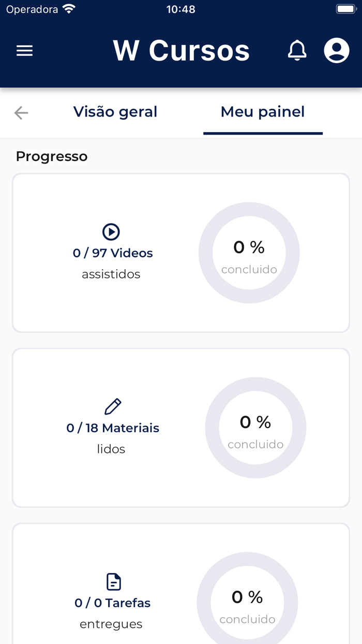Click the Videos progress ring showing 0%
This screenshot has width=362, height=644.
point(249,253)
